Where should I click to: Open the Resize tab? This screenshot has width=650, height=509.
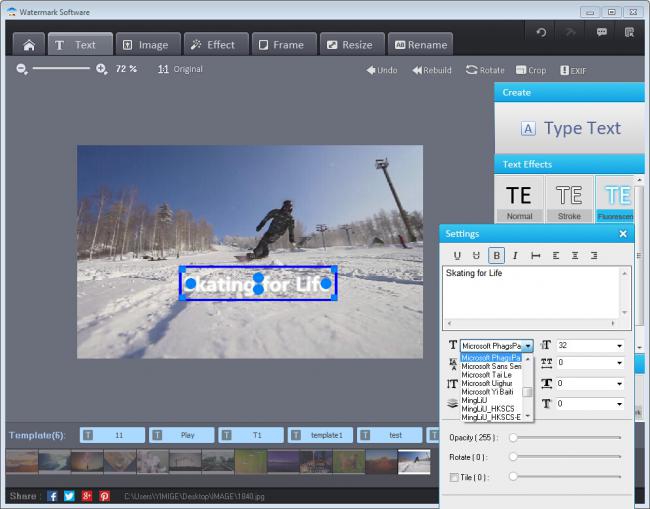click(352, 44)
